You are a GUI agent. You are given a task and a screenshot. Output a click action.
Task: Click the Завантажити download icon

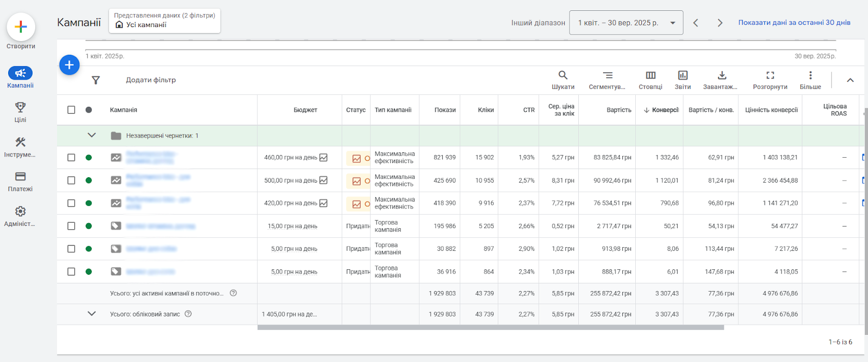point(722,75)
